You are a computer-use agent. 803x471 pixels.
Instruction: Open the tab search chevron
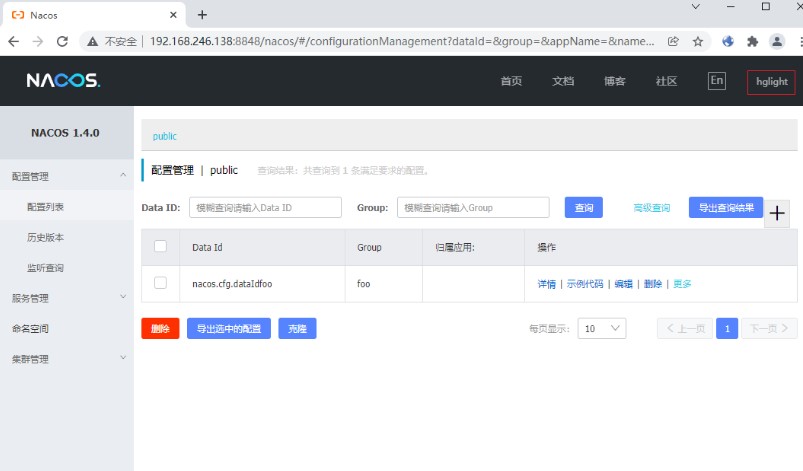tap(695, 7)
